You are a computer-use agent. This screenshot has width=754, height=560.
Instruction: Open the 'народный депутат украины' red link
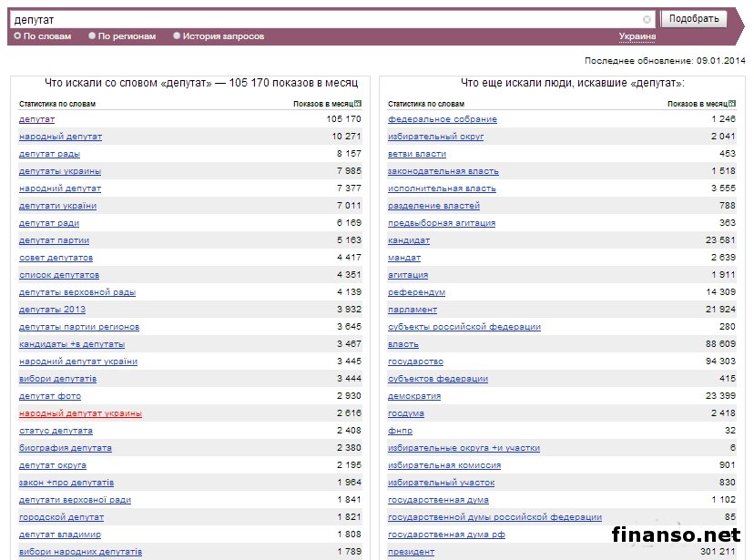(80, 413)
